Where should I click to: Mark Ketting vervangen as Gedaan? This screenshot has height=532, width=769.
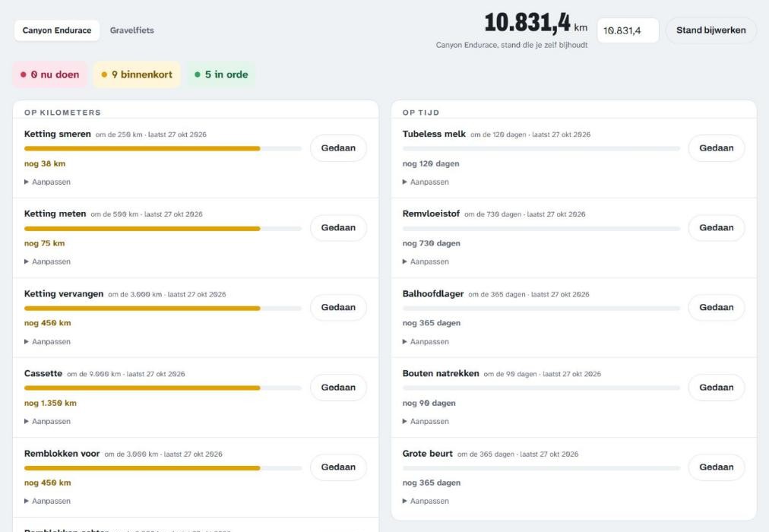338,308
